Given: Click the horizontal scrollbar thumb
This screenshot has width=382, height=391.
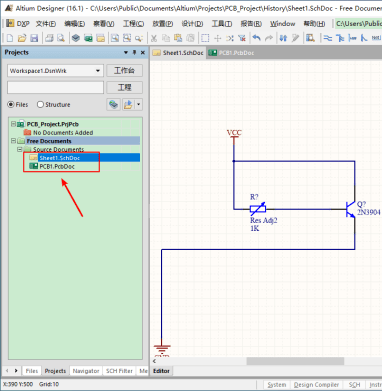Looking at the screenshot, I should tap(295, 361).
